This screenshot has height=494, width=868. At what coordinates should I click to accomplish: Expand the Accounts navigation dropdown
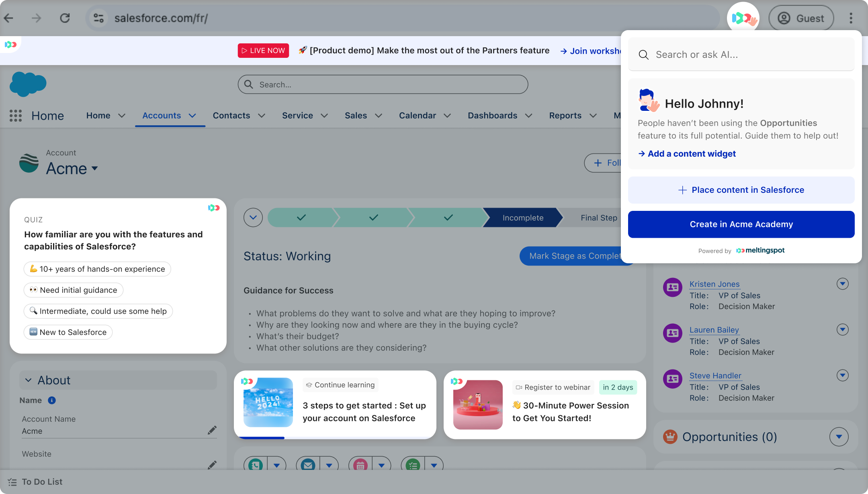click(192, 116)
